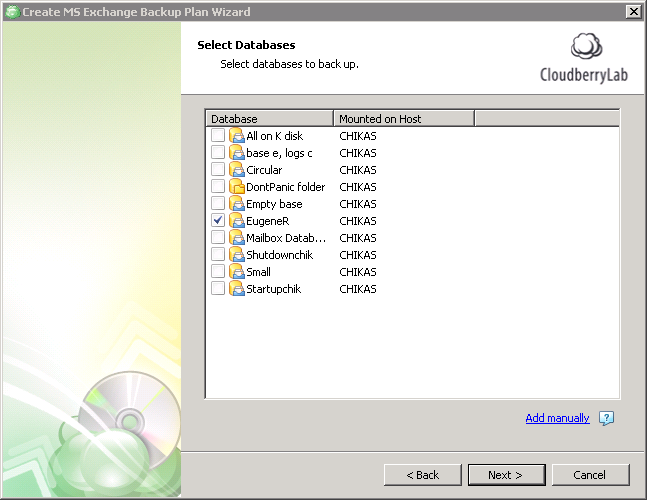Enable the Circular database checkbox
The image size is (647, 500).
pyautogui.click(x=217, y=169)
